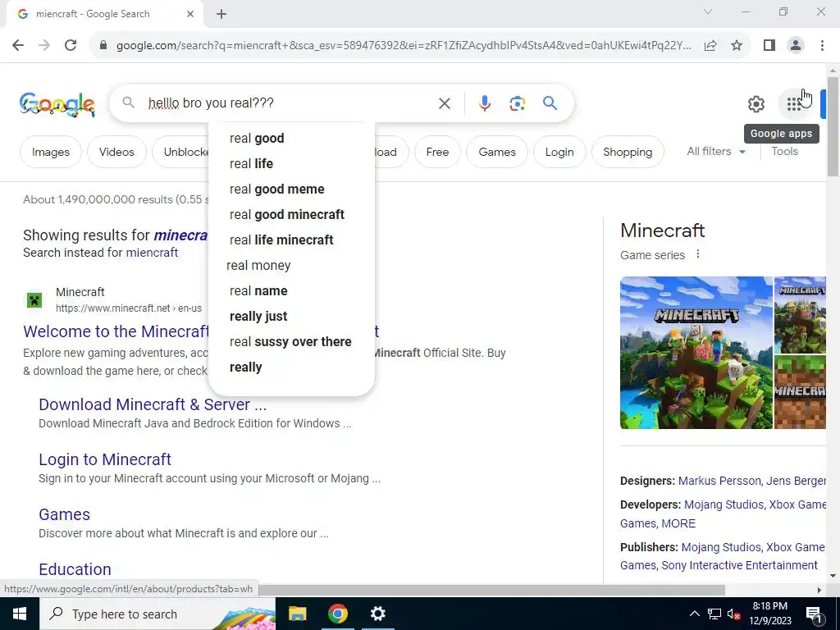Open the network status tray icon
Viewport: 840px width, 630px height.
714,614
